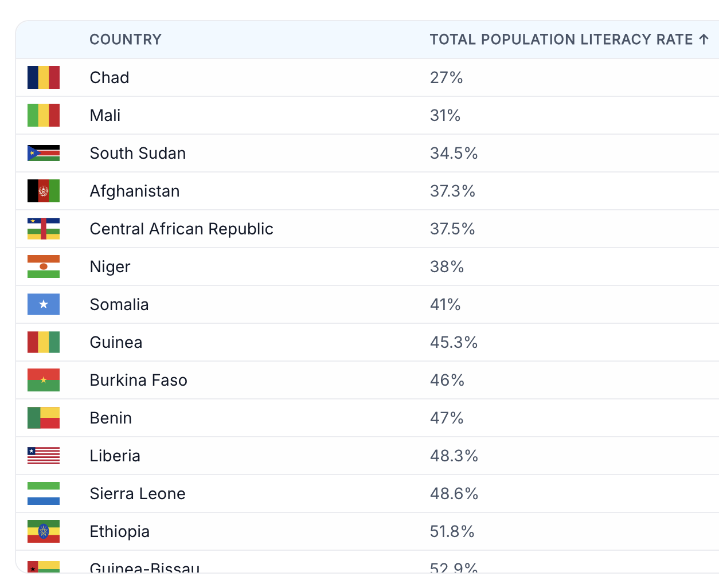Image resolution: width=719 pixels, height=588 pixels.
Task: Click the Central African Republic flag
Action: (44, 229)
